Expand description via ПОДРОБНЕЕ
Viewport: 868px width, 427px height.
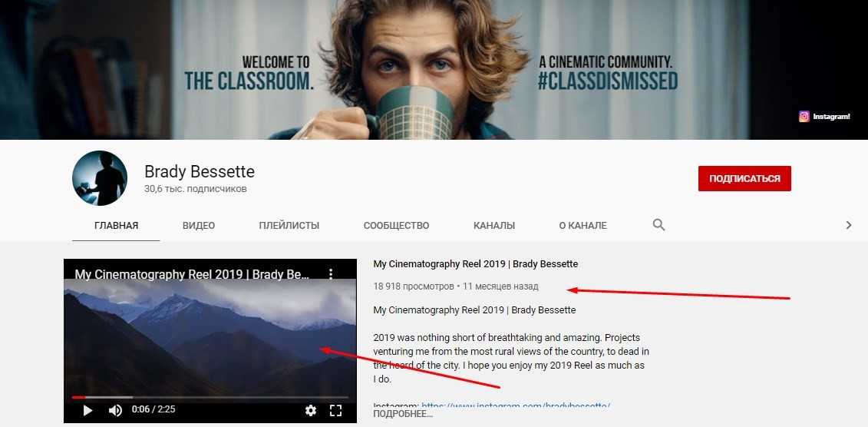403,414
